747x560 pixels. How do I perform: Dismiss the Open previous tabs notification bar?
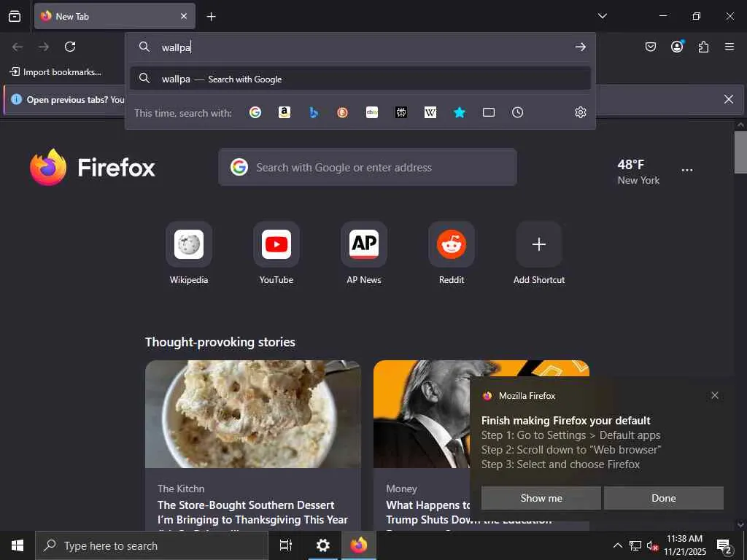click(x=729, y=99)
